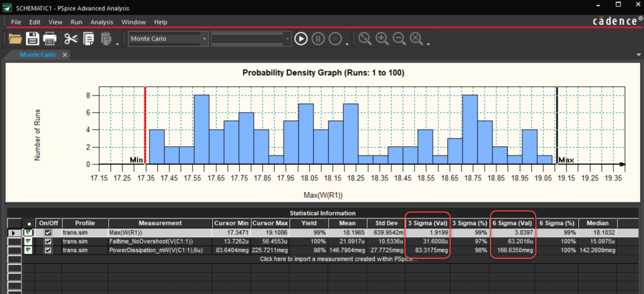The width and height of the screenshot is (644, 294).
Task: Click the 3 Sigma (Val) column header
Action: 427,223
